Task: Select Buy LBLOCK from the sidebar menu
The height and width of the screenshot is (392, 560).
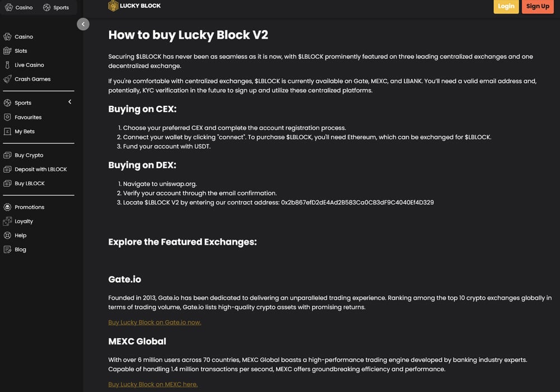Action: tap(27, 183)
